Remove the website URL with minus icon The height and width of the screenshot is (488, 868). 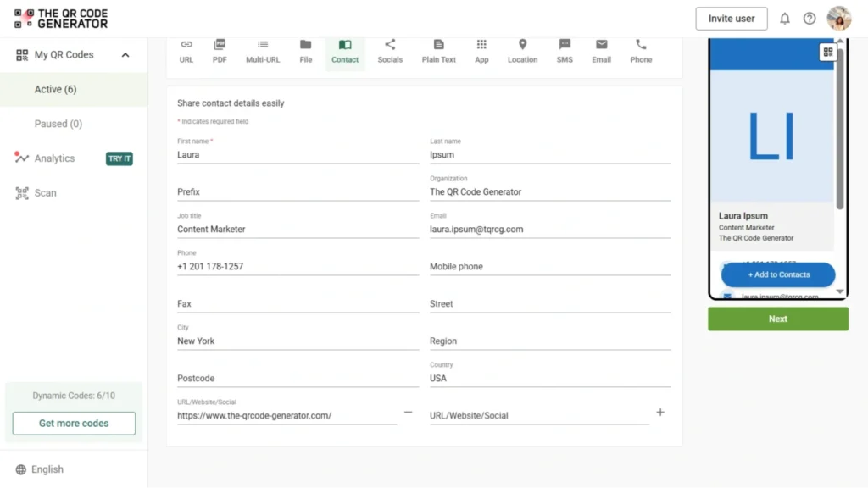408,413
